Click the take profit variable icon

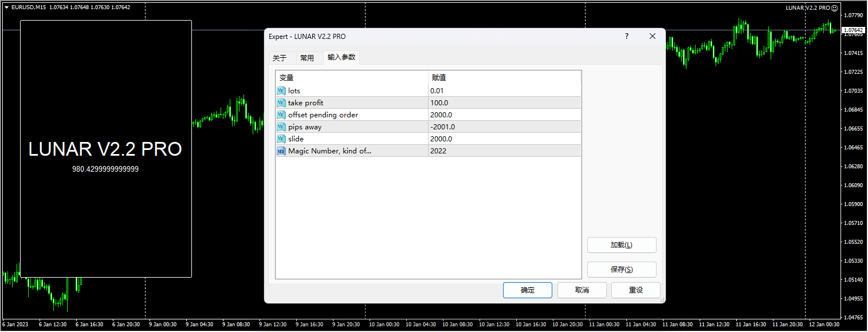point(281,102)
